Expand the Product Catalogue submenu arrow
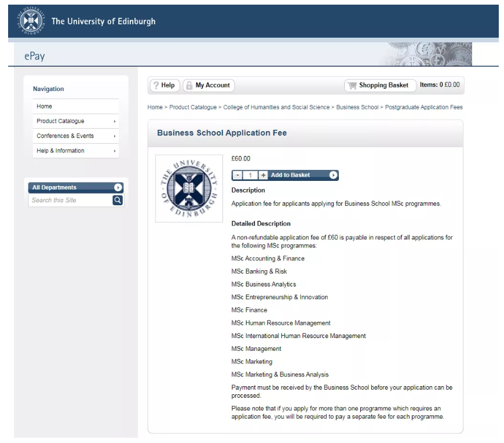Viewport: 504px width, 443px height. pos(115,121)
